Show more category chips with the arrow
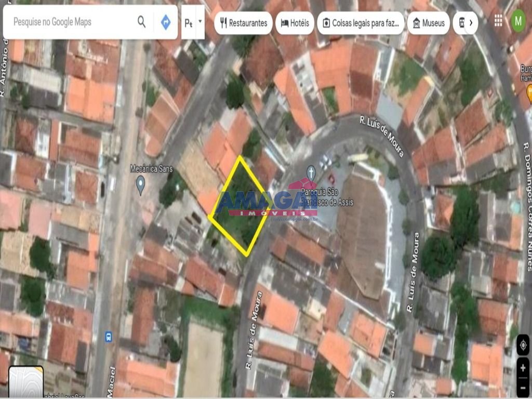Viewport: 532px width, 399px height. (x=471, y=23)
